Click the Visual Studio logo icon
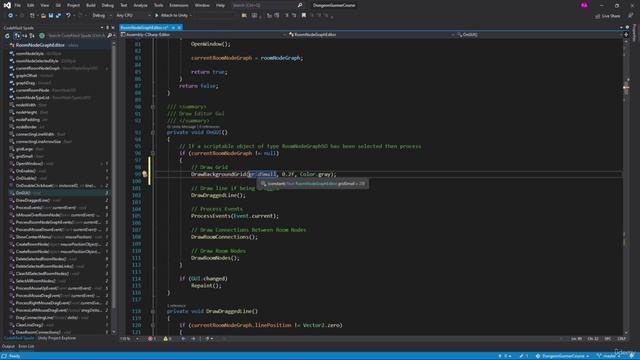The width and height of the screenshot is (640, 360). click(x=7, y=5)
